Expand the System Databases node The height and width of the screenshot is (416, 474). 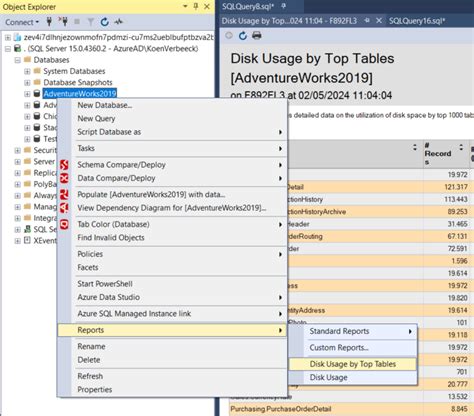tap(27, 71)
